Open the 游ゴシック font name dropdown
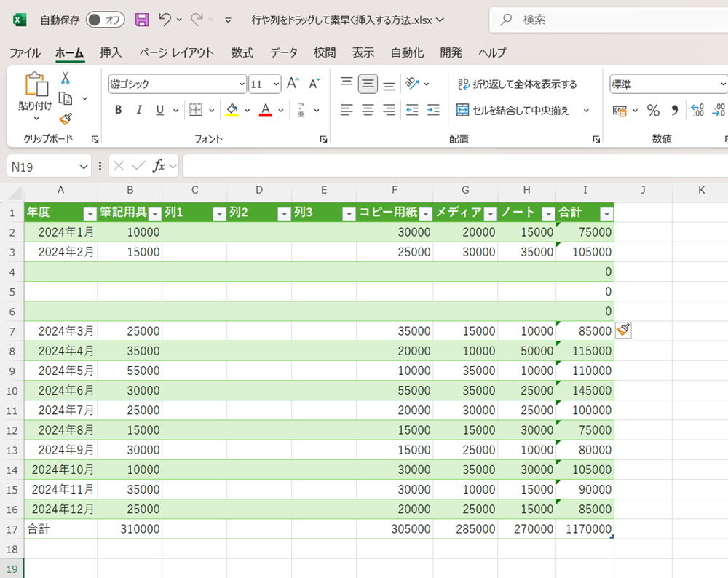This screenshot has height=578, width=728. [242, 84]
